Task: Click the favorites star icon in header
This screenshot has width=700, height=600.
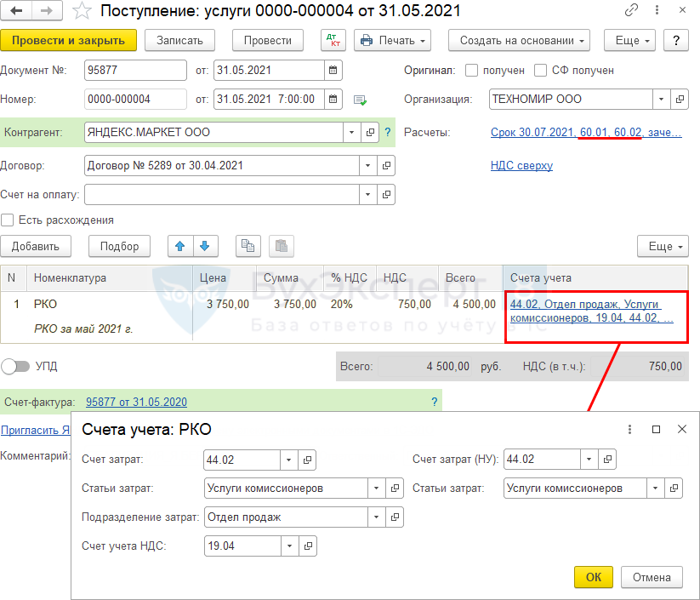Action: tap(82, 11)
